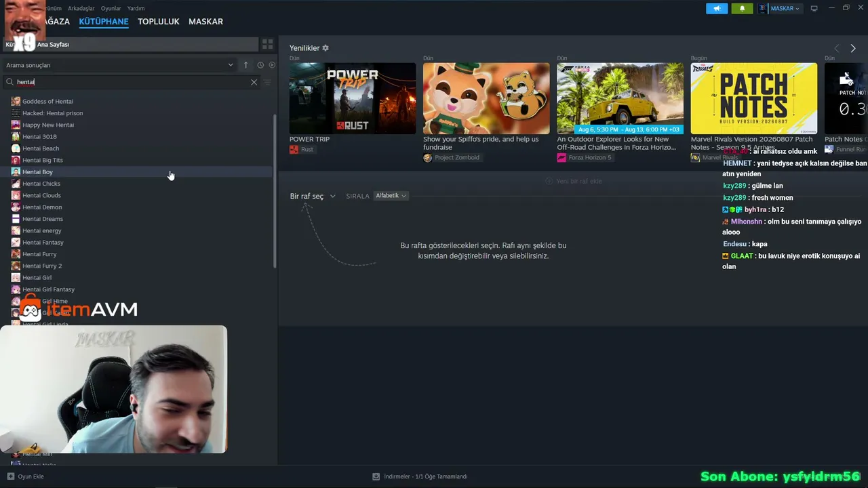The image size is (868, 488).
Task: Open the Arkadaşlar menu
Action: pos(81,8)
